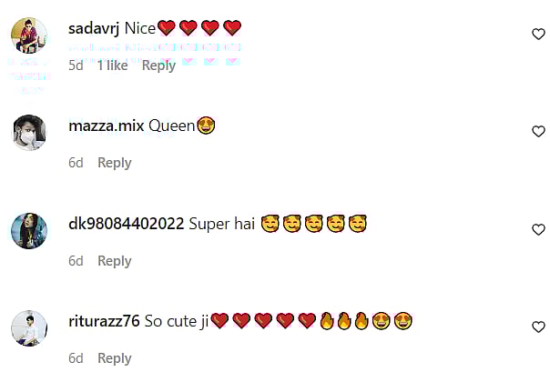Reply to riturazz76's comment
550x392 pixels.
tap(115, 358)
